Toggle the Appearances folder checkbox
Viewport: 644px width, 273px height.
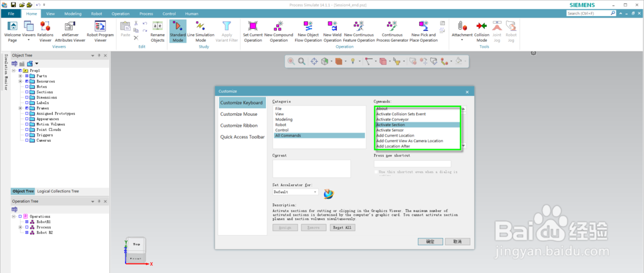click(x=27, y=118)
